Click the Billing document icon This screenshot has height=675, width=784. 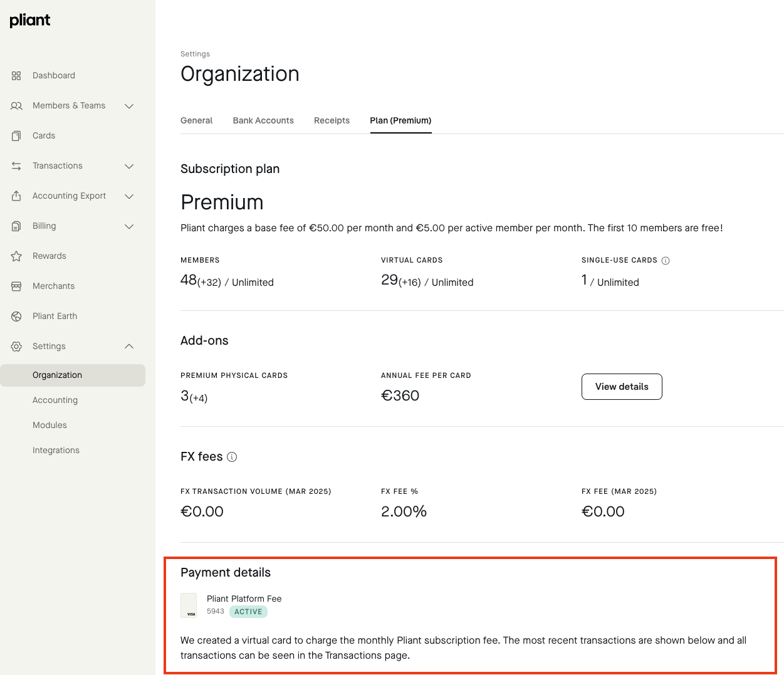click(x=16, y=226)
